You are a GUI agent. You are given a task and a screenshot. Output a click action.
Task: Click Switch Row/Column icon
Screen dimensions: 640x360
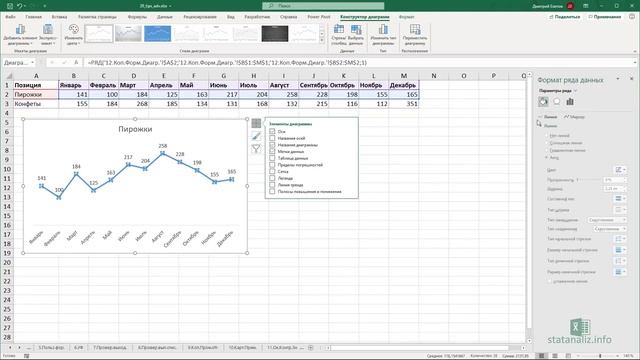click(338, 29)
